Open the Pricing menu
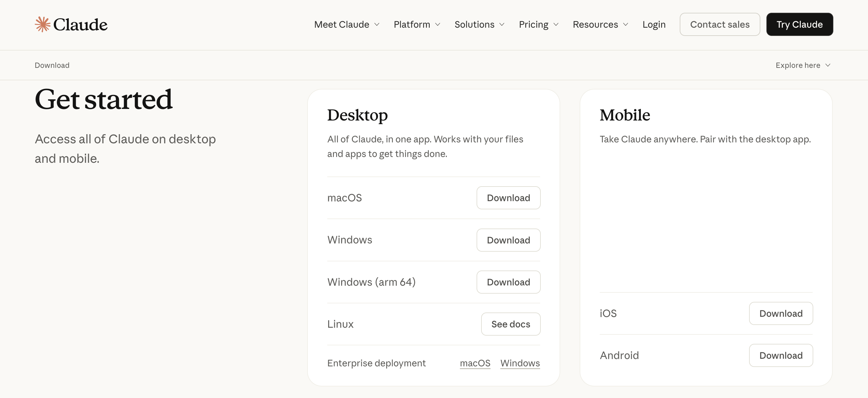The image size is (868, 398). (x=539, y=25)
